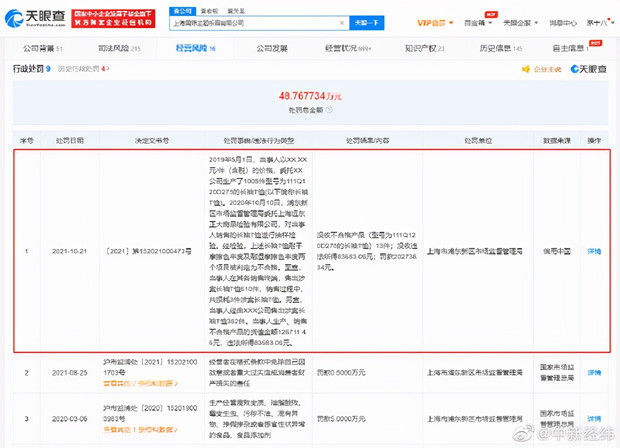The image size is (620, 448).
Task: Click the 天眼查 logo beside the section header
Action: tap(588, 69)
